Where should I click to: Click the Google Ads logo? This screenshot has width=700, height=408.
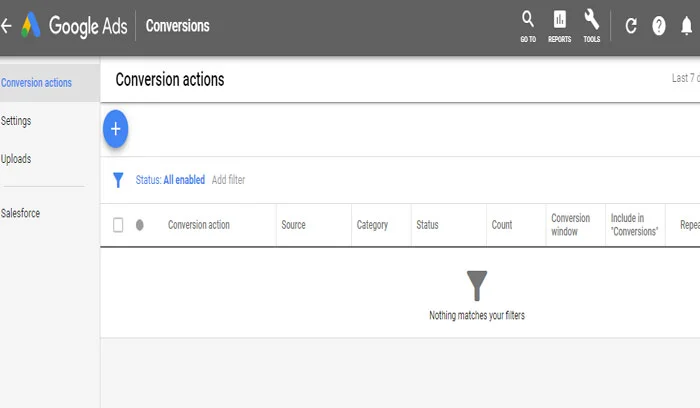(x=74, y=26)
